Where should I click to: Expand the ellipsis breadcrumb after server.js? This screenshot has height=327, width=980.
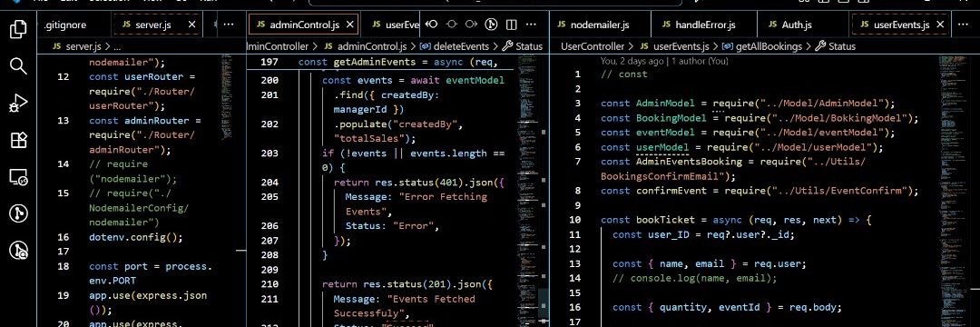point(117,46)
